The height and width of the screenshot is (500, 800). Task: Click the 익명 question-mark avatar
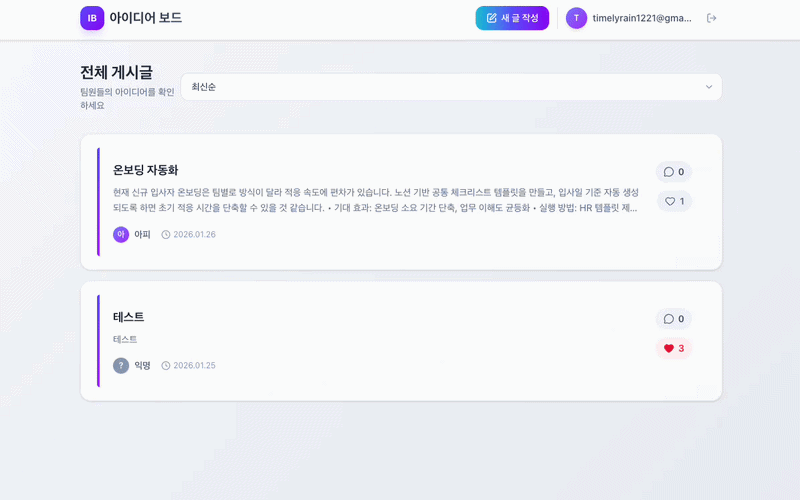tap(121, 365)
